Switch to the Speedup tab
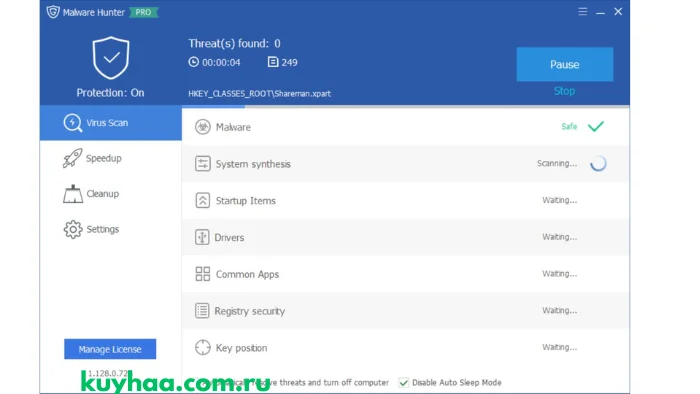Viewport: 700px width, 394px height. (111, 158)
